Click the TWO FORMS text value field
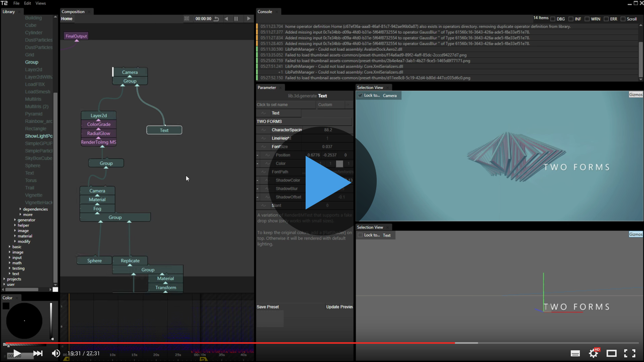 [x=304, y=122]
